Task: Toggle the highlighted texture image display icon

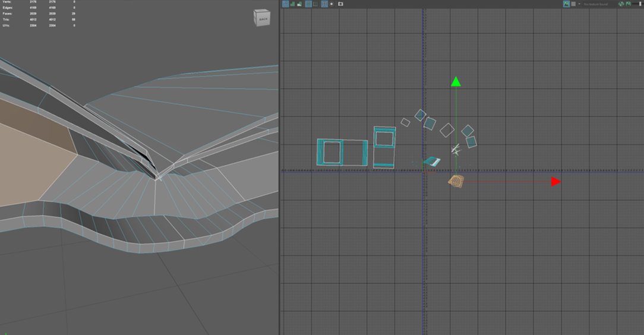Action: [x=566, y=4]
